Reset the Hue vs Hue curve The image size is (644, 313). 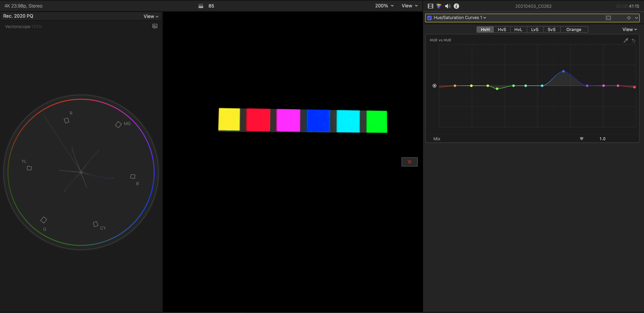tap(634, 40)
